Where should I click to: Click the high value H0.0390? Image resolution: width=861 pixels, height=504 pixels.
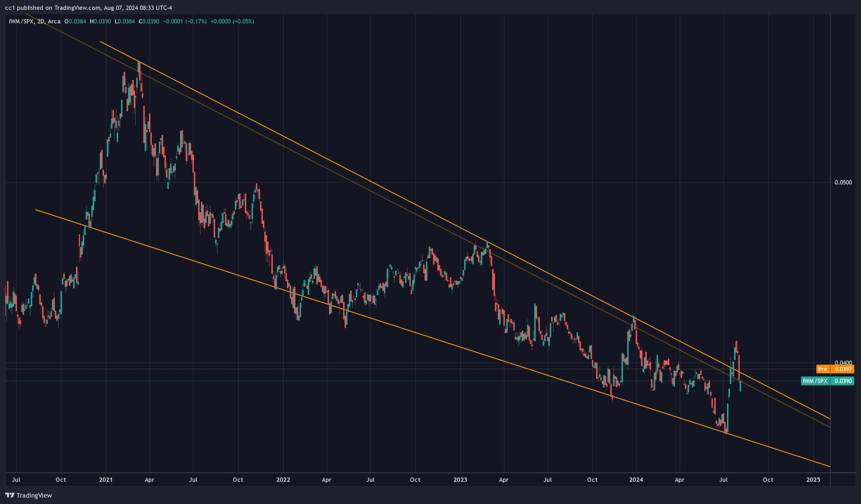pos(100,21)
